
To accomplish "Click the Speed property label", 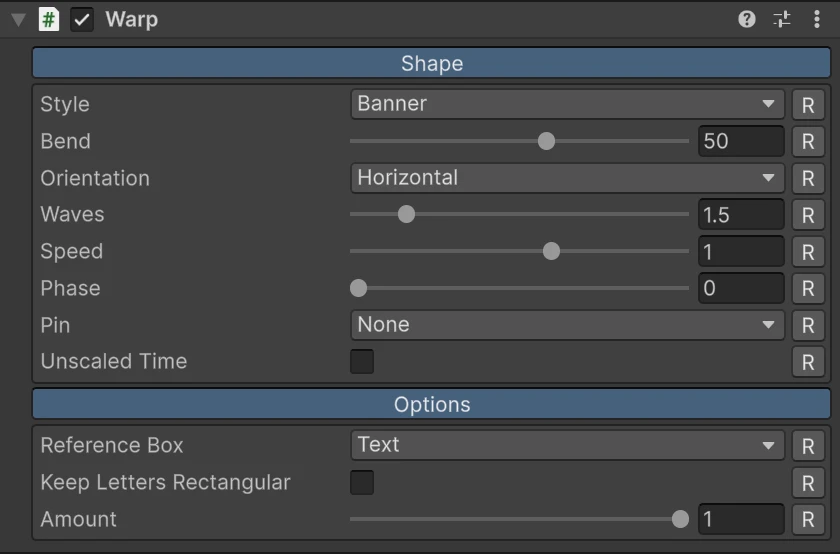I will [x=72, y=252].
